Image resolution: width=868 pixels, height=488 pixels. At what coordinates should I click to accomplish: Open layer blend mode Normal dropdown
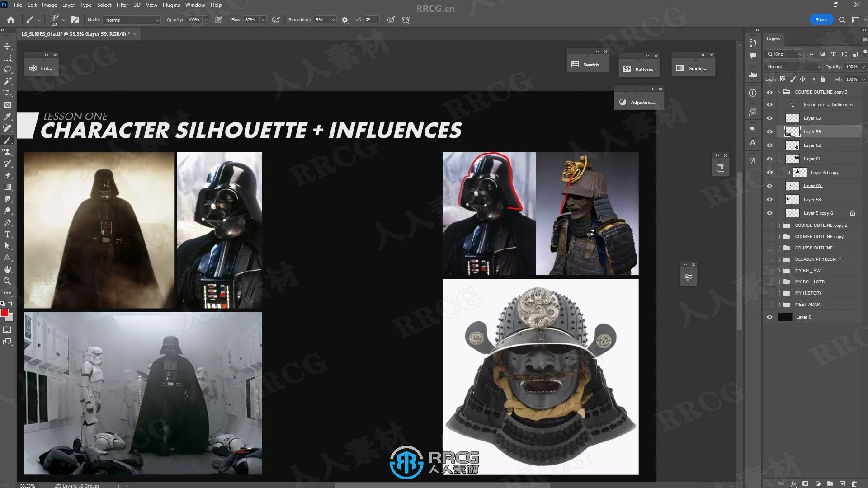(794, 66)
